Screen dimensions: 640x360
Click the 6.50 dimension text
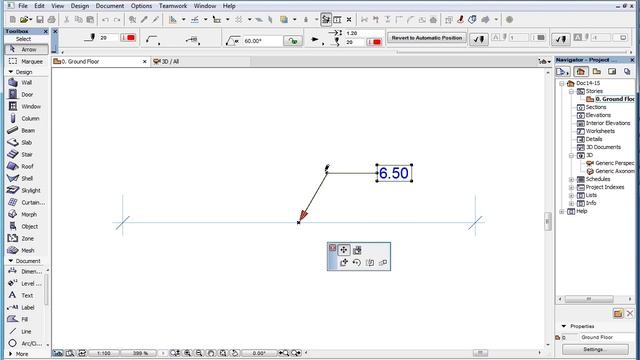pyautogui.click(x=394, y=173)
